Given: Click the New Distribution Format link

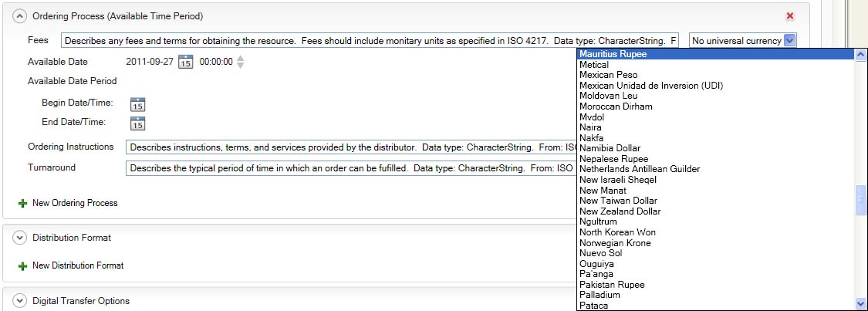Looking at the screenshot, I should 78,265.
